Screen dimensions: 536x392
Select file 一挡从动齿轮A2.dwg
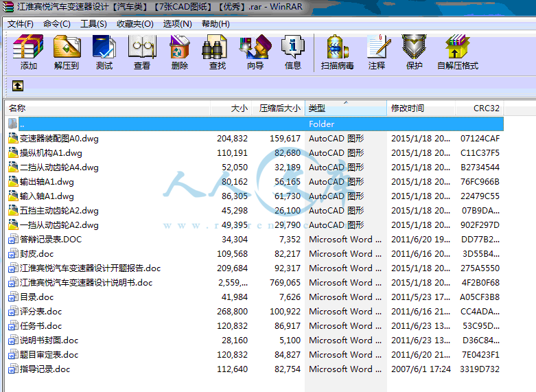59,224
